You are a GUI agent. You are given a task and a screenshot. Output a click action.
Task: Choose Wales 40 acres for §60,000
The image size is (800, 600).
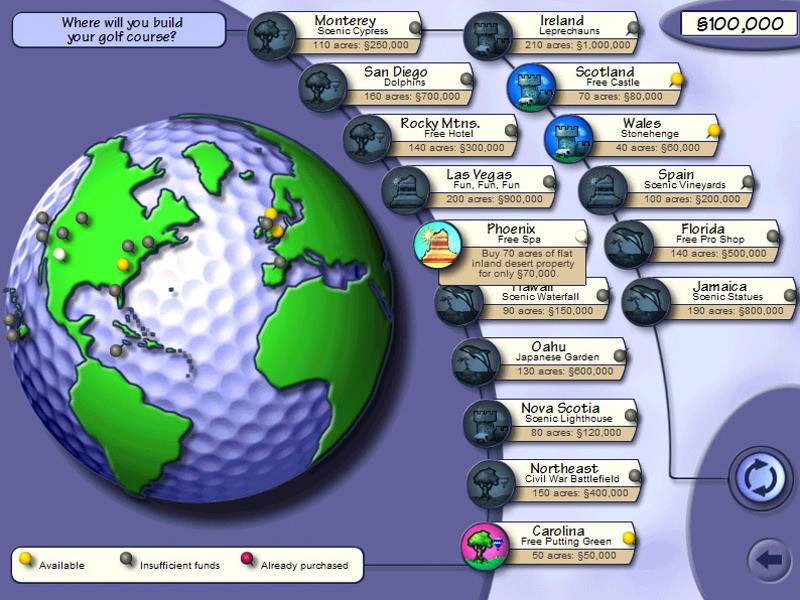[657, 148]
